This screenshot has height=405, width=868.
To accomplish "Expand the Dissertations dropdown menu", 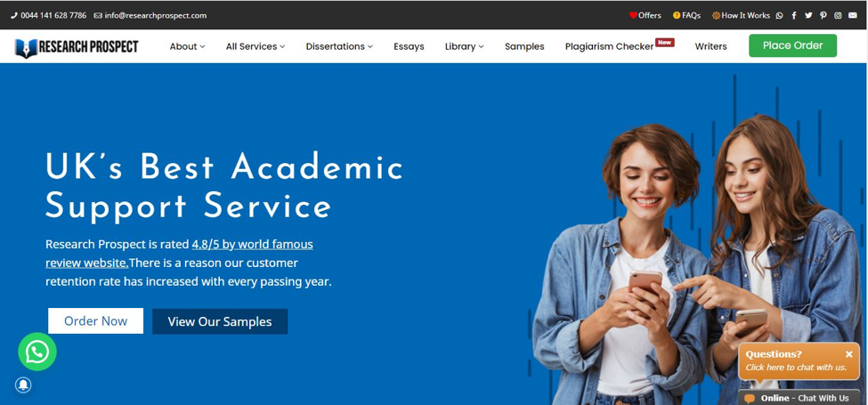I will click(339, 46).
